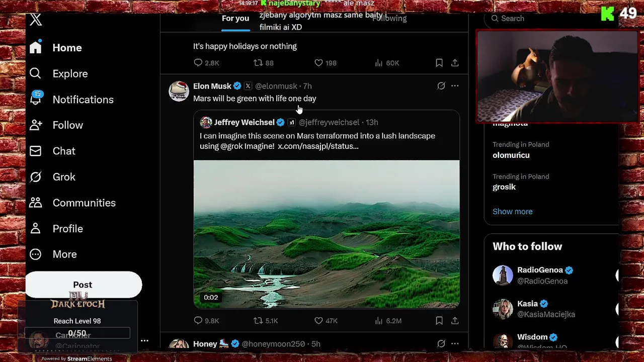
Task: Open the x.com/nasajpl/status link
Action: tap(318, 146)
